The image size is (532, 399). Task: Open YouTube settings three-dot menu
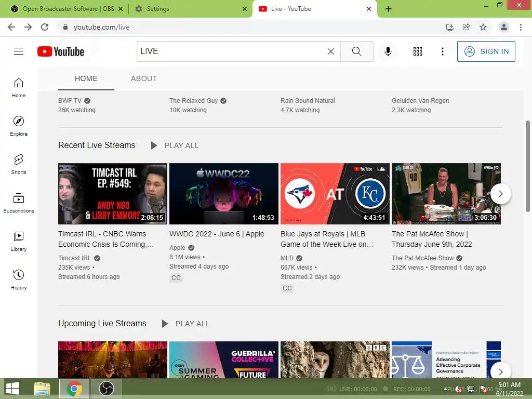[443, 51]
